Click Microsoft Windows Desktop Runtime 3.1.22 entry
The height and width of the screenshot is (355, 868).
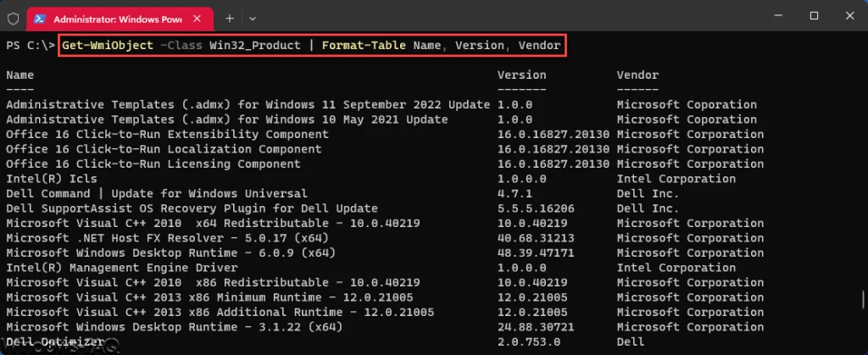(175, 327)
